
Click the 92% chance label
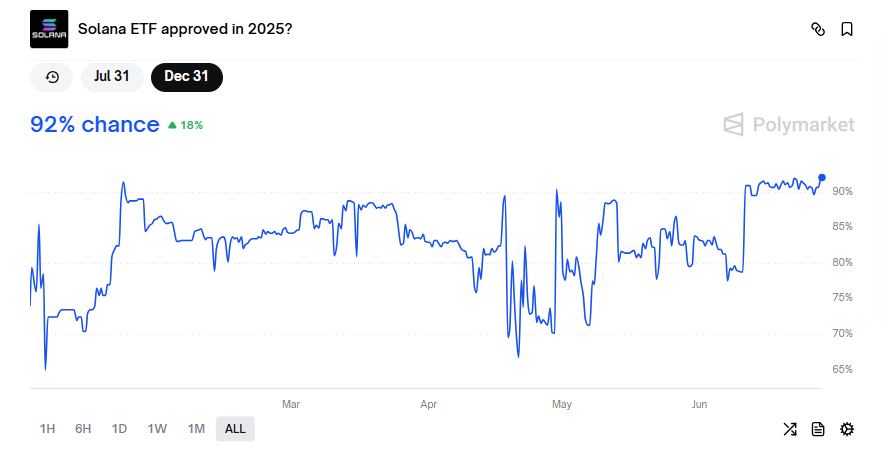tap(95, 125)
